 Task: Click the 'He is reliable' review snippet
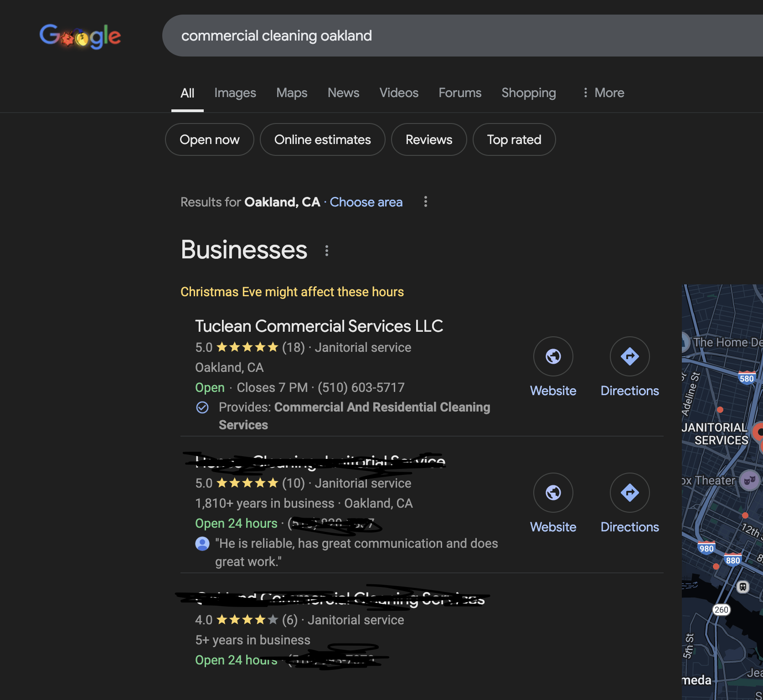pos(356,552)
